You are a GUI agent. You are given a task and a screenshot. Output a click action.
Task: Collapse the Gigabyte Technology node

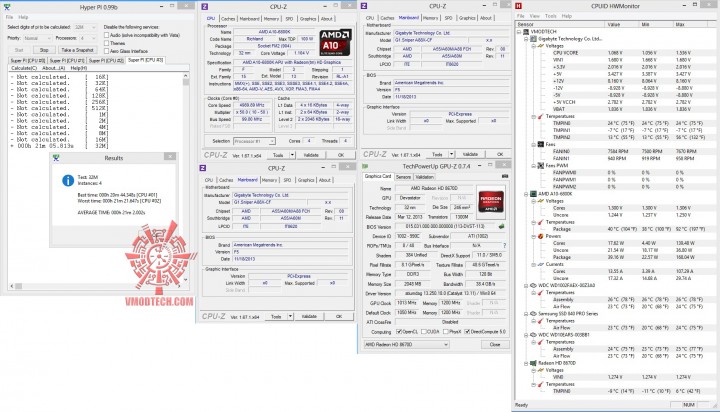pos(526,39)
